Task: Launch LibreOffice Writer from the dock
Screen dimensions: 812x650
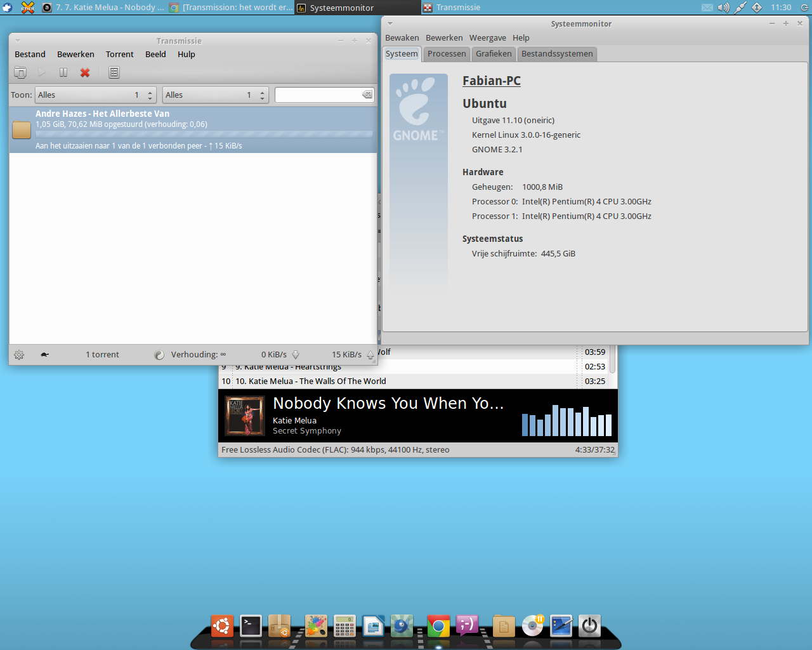Action: click(x=374, y=627)
